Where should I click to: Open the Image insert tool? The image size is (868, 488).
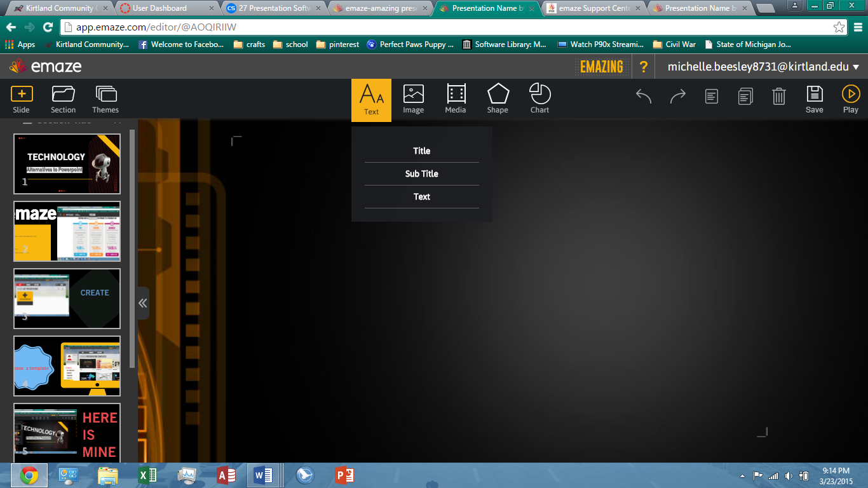pos(413,99)
